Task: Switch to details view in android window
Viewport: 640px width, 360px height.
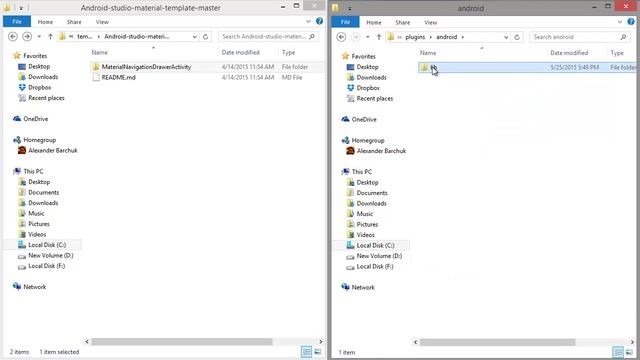Action: click(x=618, y=352)
